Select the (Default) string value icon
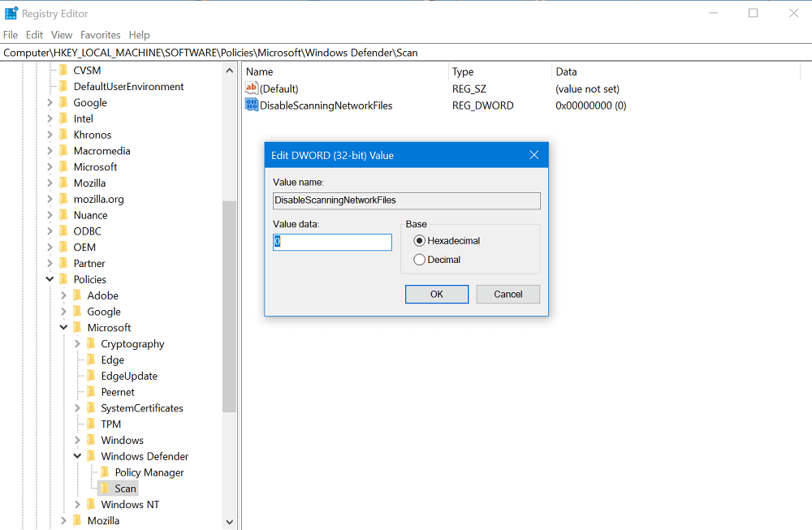The image size is (812, 530). tap(251, 88)
